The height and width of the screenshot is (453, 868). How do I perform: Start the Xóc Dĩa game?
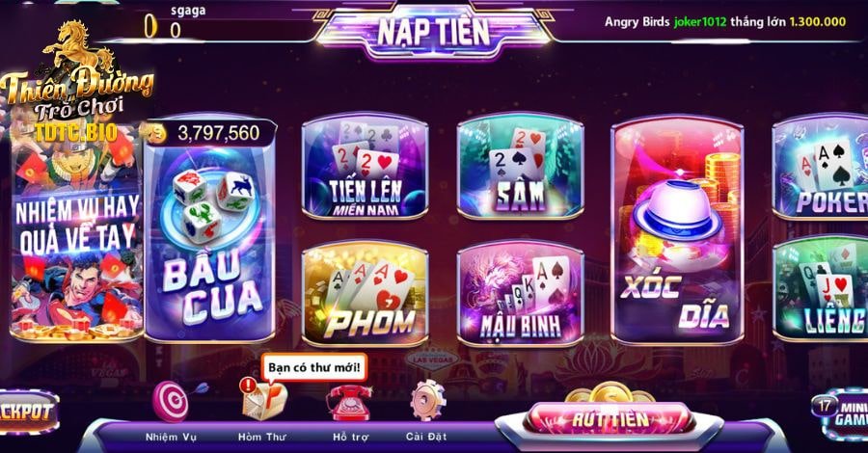click(x=678, y=229)
